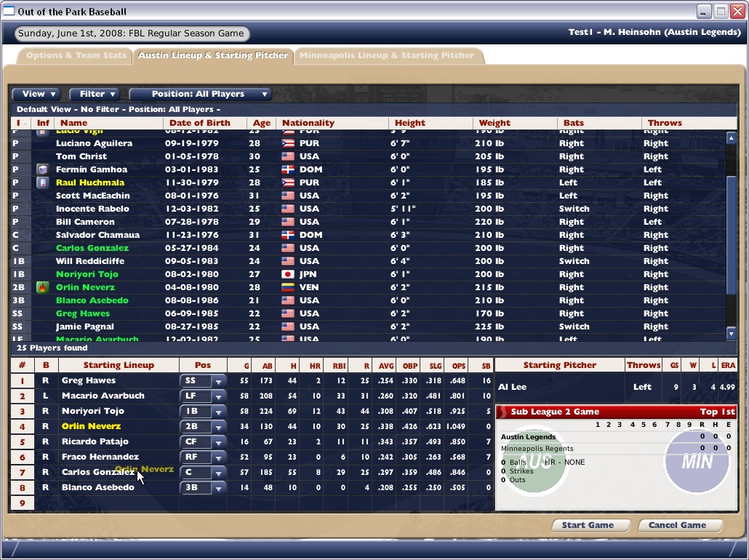Click the AVG stat column header
The height and width of the screenshot is (560, 749).
pos(385,366)
